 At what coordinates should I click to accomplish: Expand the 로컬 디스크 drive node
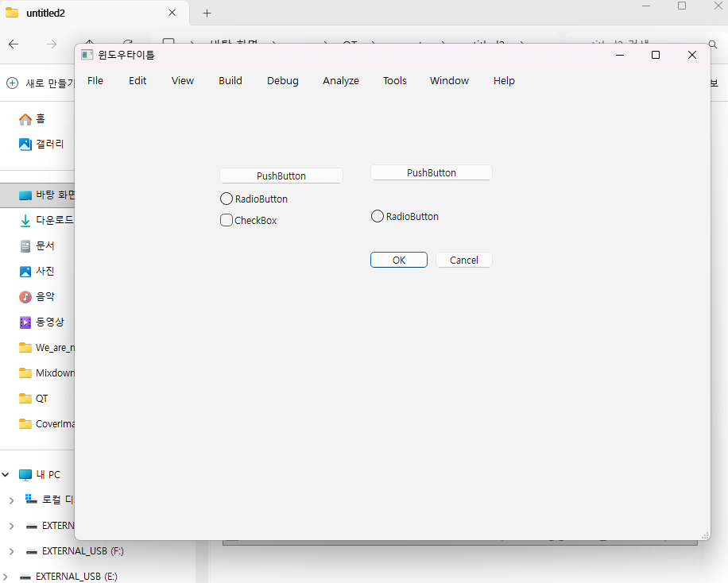(x=11, y=500)
